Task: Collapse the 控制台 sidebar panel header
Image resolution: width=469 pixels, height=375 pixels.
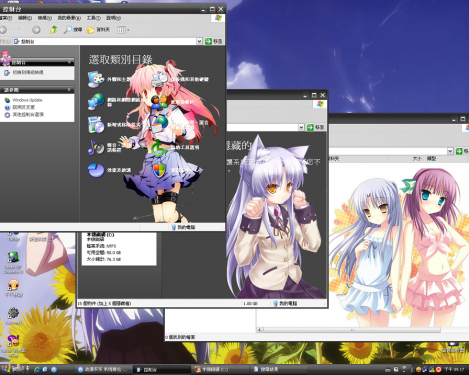Action: click(70, 62)
